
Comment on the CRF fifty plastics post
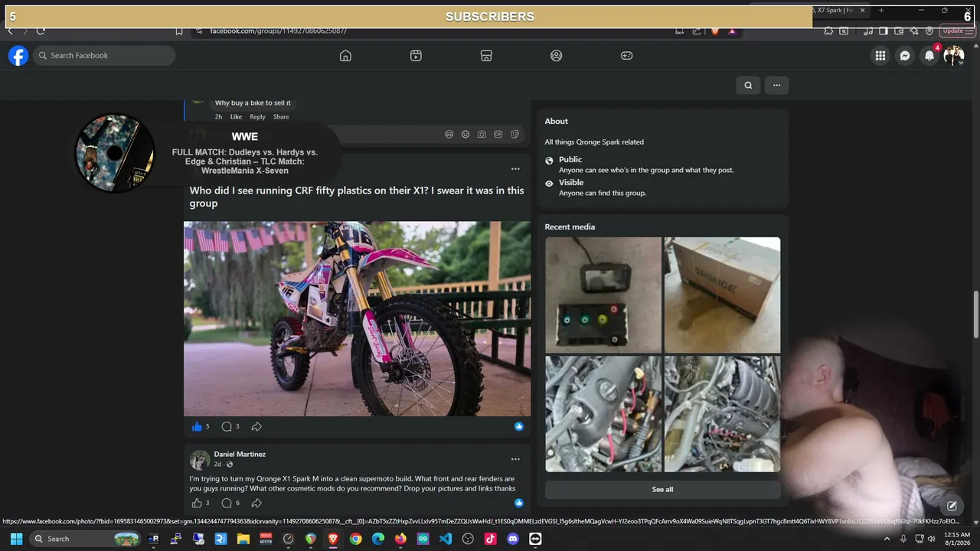pyautogui.click(x=227, y=426)
